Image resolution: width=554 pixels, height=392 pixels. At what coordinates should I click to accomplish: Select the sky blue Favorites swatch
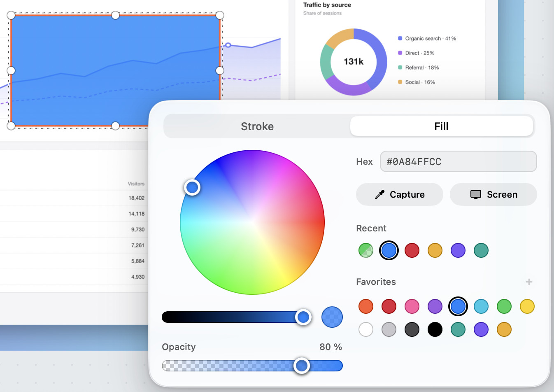(481, 306)
